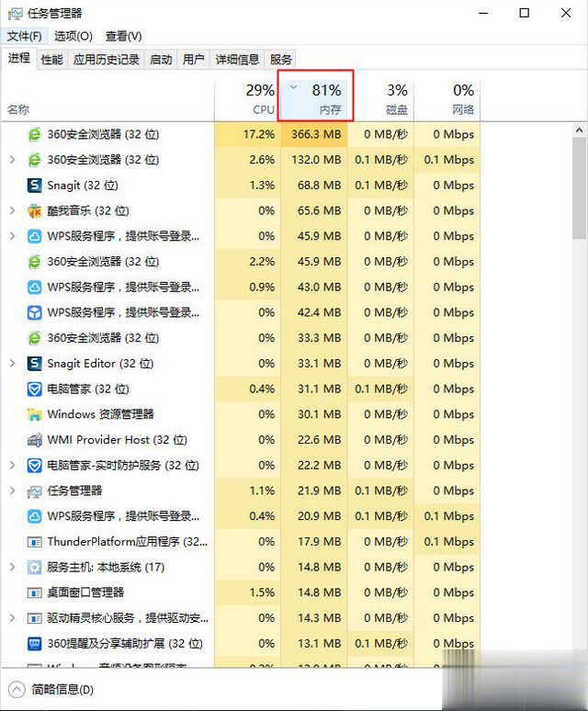The width and height of the screenshot is (588, 711).
Task: Expand the Snagit Editor process group
Action: click(x=13, y=363)
